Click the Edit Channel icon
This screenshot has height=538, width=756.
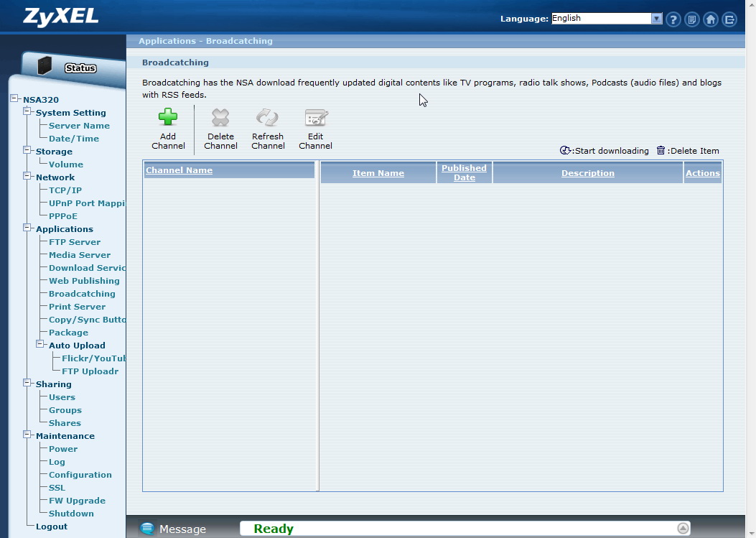click(x=316, y=117)
